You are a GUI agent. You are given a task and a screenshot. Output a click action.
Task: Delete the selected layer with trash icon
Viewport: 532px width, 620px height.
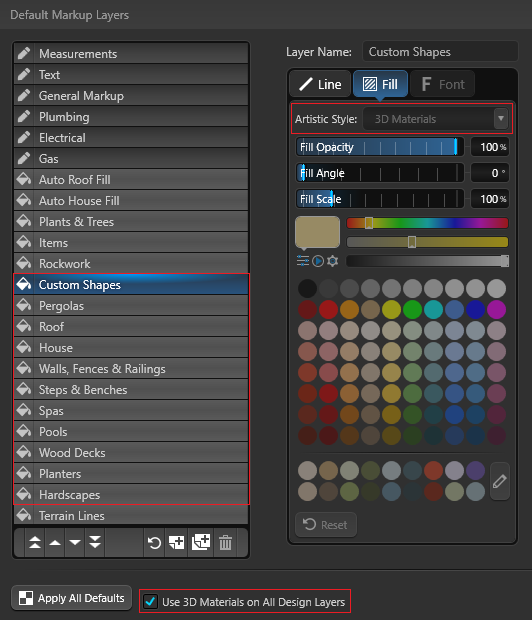(x=225, y=542)
